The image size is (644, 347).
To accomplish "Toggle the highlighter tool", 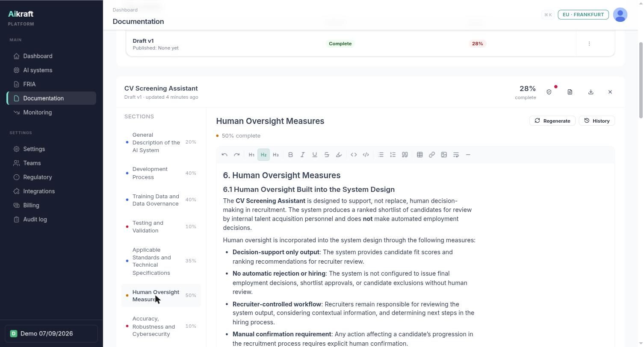I will (x=339, y=155).
